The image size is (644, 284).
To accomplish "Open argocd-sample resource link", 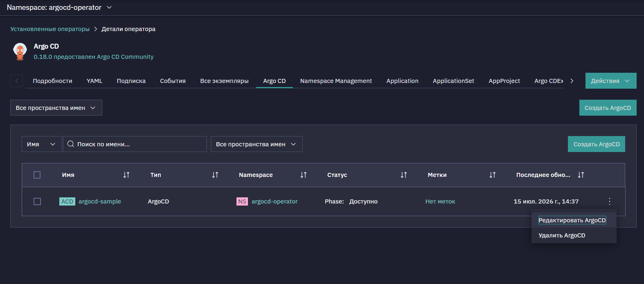I will 100,201.
